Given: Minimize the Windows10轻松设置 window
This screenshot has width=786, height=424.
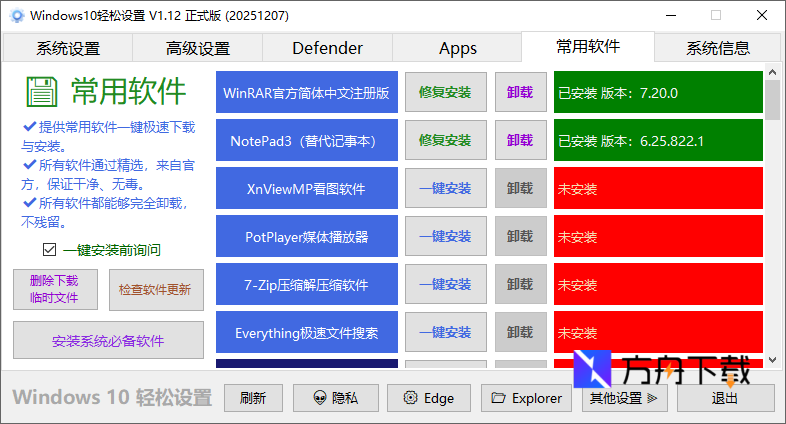Looking at the screenshot, I should coord(671,16).
